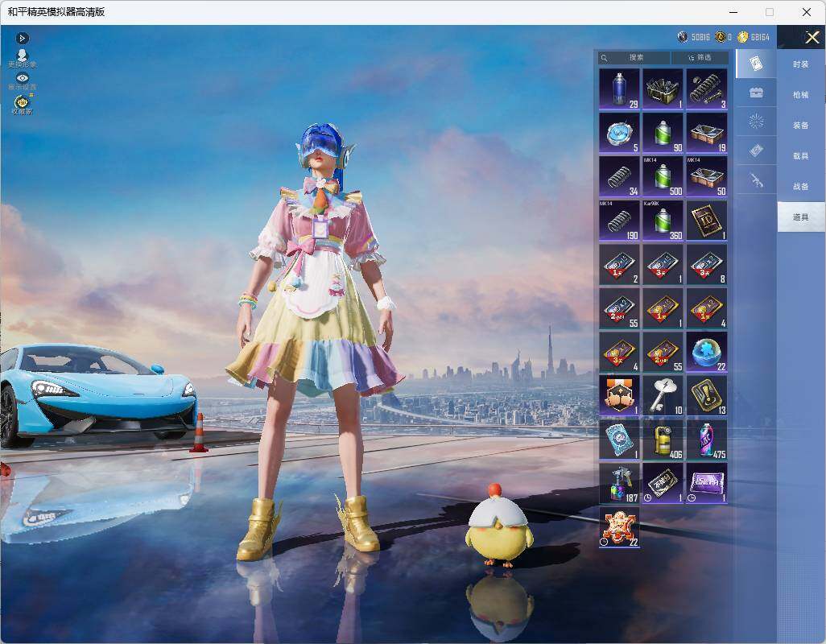Select the timed 不限分 ticket item
Screen dimensions: 826x644
(x=663, y=483)
